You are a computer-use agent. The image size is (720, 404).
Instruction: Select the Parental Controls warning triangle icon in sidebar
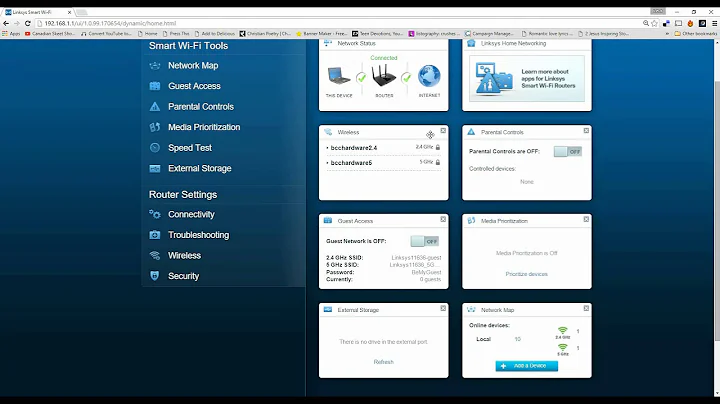tap(155, 107)
